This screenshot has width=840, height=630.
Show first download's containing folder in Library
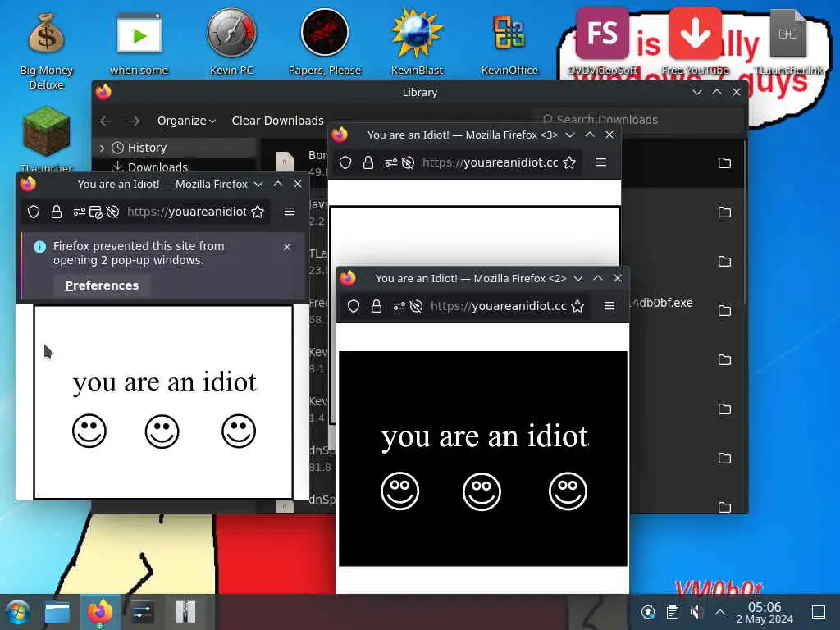[724, 163]
